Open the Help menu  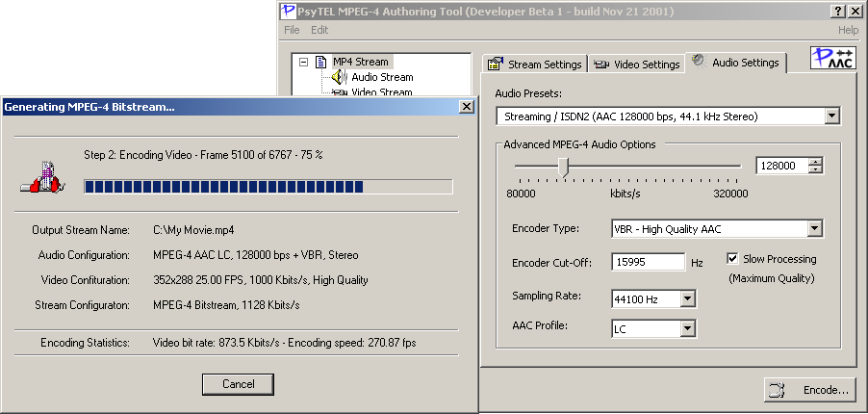(x=848, y=30)
